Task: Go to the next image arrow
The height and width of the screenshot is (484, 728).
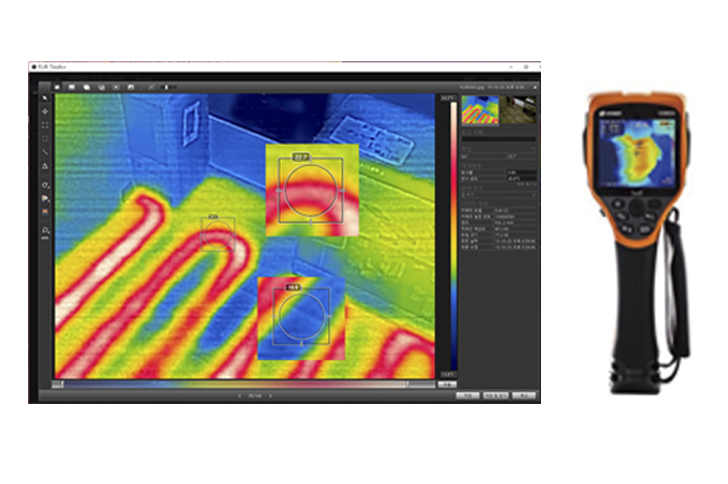Action: [271, 395]
